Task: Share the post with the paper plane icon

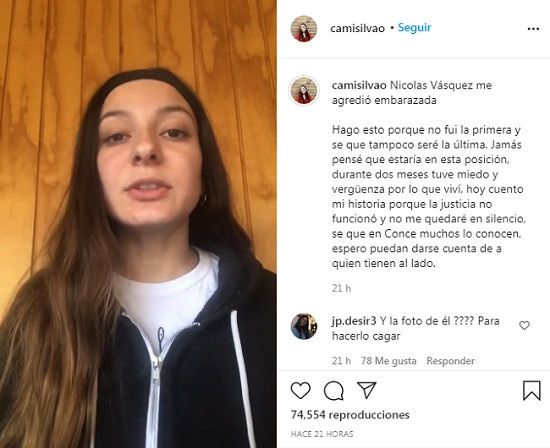Action: [x=367, y=390]
